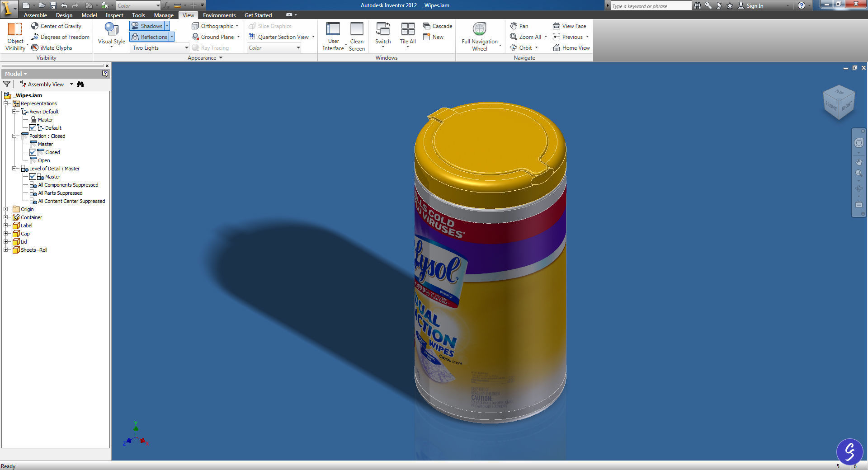This screenshot has height=470, width=868.
Task: Click the Save icon in quick access toolbar
Action: pos(53,5)
